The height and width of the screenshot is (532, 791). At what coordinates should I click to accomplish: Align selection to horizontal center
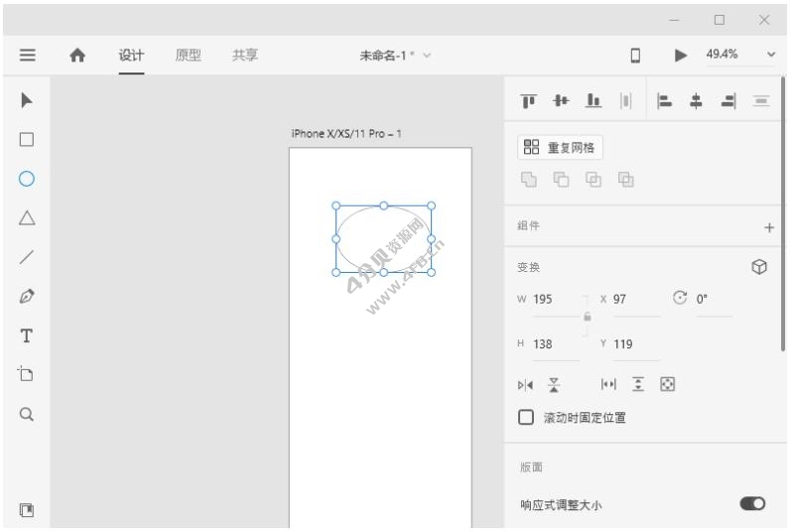[x=696, y=101]
